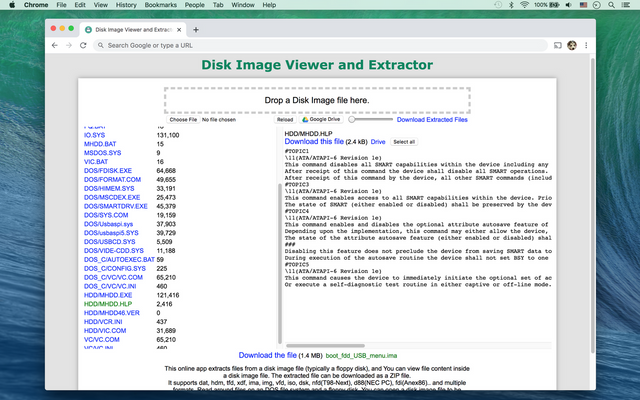Click the Wi-Fi icon in the menu bar
This screenshot has width=640, height=400.
point(524,5)
